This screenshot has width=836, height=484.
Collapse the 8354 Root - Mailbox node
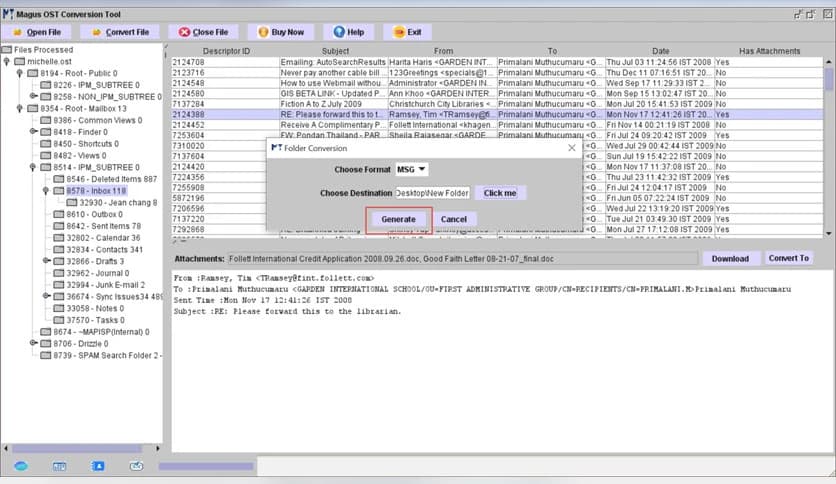pyautogui.click(x=20, y=109)
